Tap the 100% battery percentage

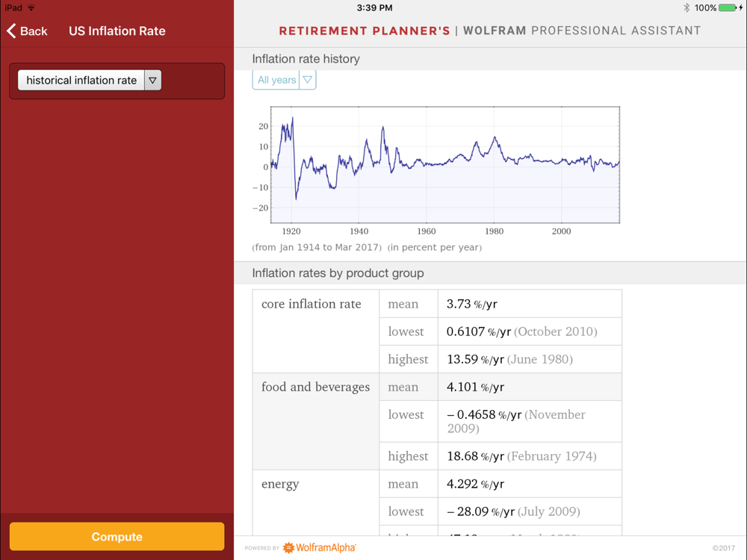705,7
